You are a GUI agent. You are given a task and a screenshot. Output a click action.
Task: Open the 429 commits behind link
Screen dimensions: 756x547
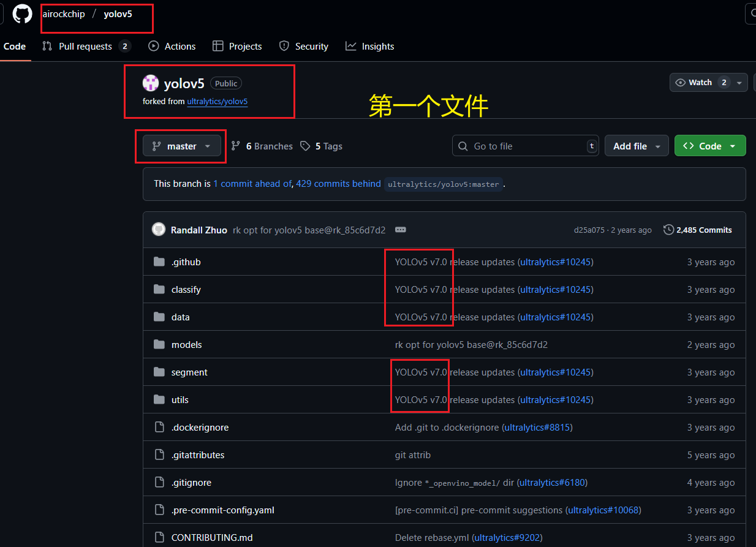338,184
